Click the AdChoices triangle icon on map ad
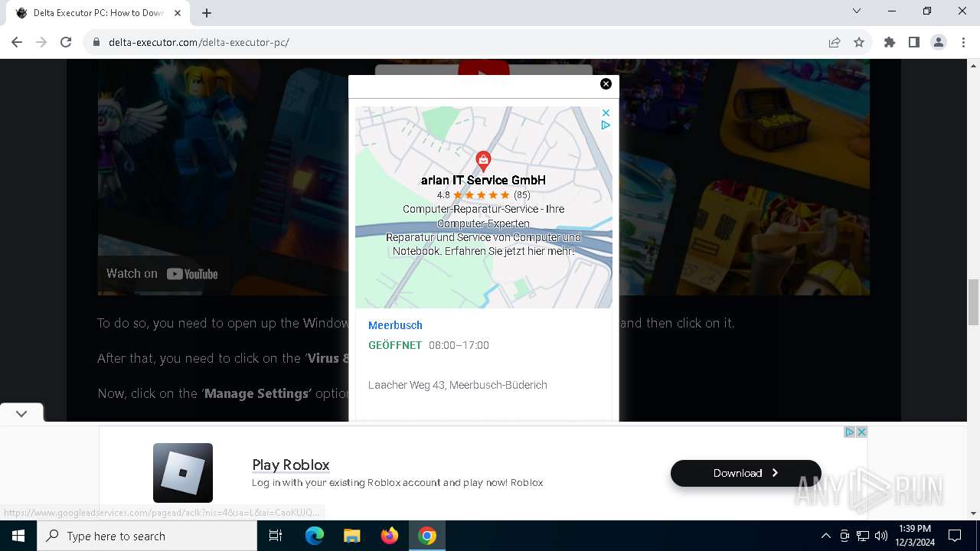 pos(606,126)
